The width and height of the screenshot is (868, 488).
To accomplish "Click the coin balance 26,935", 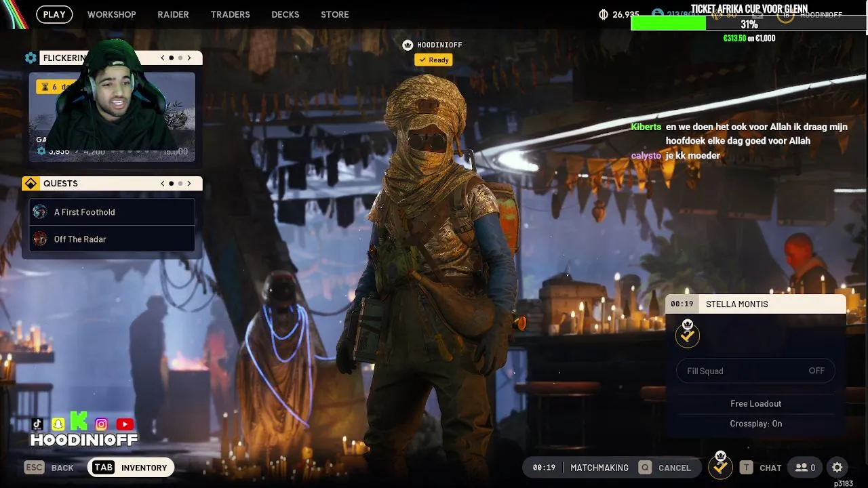I will (x=626, y=14).
